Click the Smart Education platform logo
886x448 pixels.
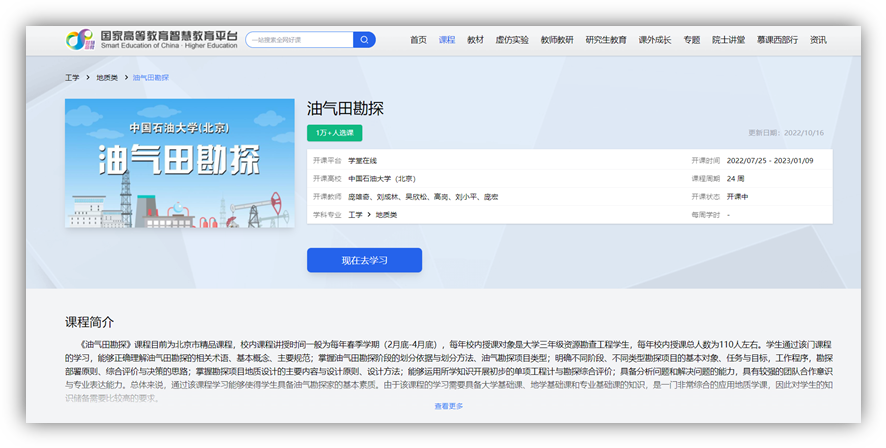pos(151,40)
